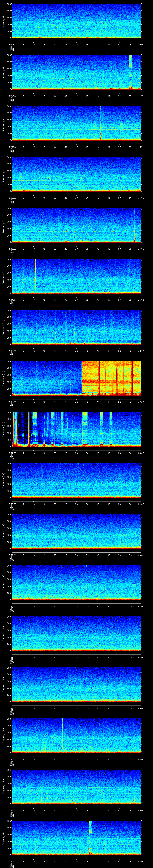Select the spectrogram panel starting at 3:39:00
Screen dimensions: 153x868
coord(77,531)
